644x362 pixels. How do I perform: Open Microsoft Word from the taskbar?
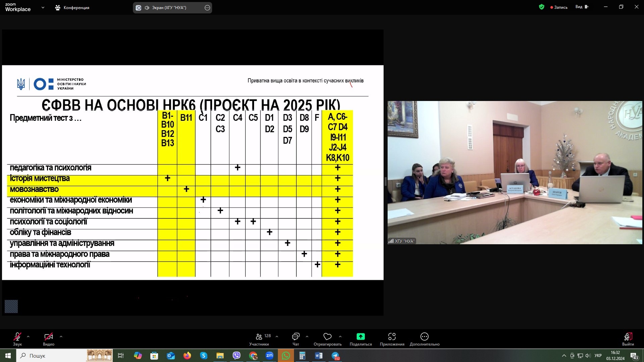click(319, 356)
